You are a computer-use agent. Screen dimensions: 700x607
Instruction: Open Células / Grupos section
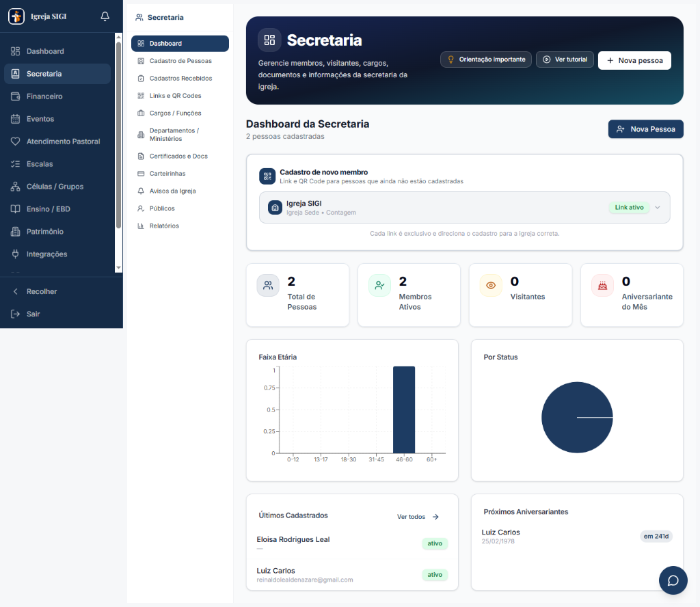click(x=57, y=187)
